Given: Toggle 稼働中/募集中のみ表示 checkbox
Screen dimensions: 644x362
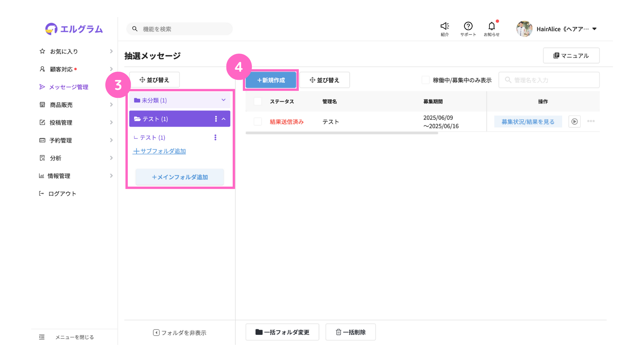Looking at the screenshot, I should (425, 80).
